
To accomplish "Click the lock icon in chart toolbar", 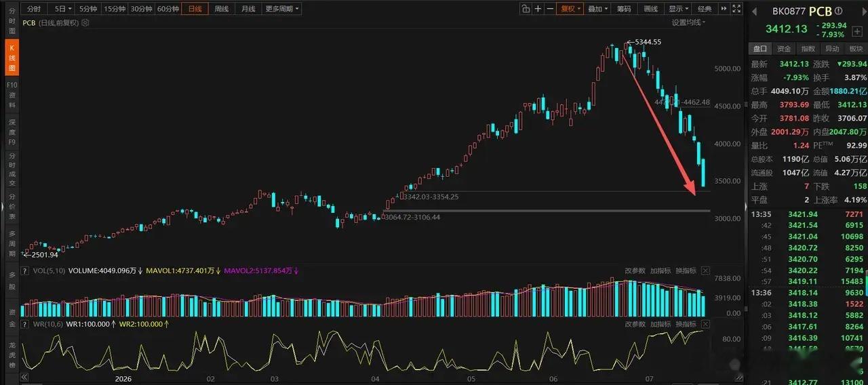I will click(x=526, y=9).
